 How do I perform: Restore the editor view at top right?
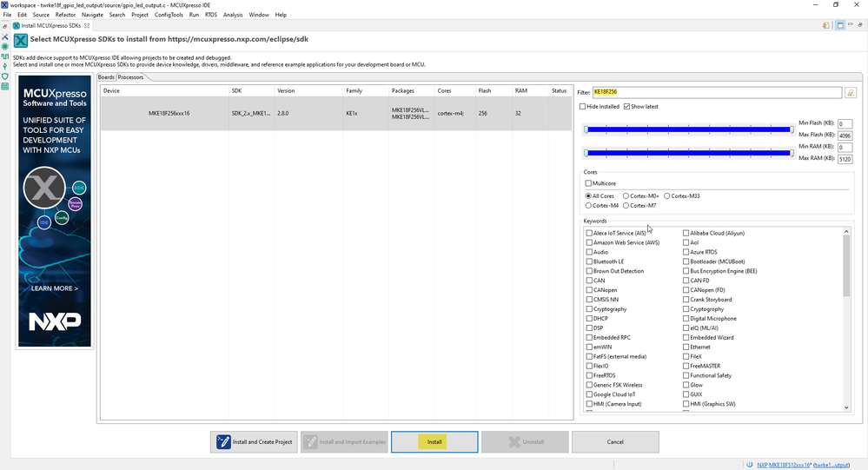pyautogui.click(x=860, y=25)
